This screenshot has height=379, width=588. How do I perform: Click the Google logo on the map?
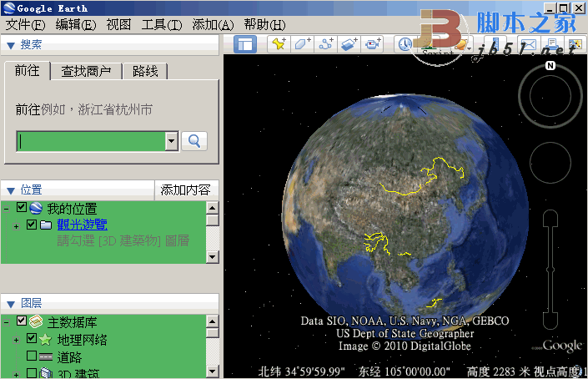click(561, 346)
